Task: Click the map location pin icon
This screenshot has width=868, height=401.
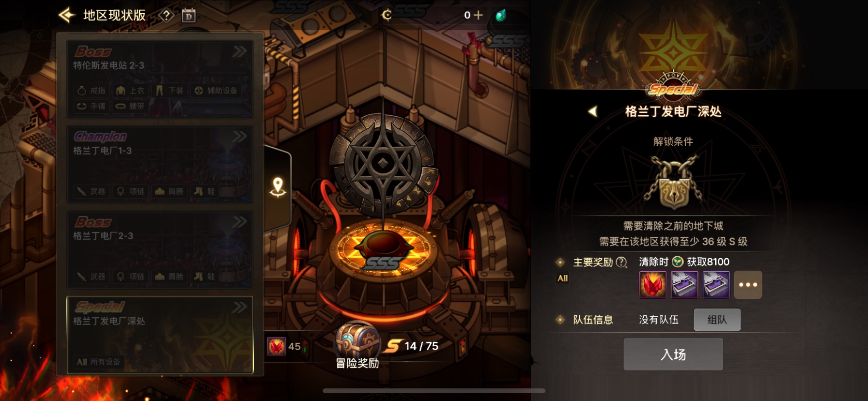Action: 278,187
